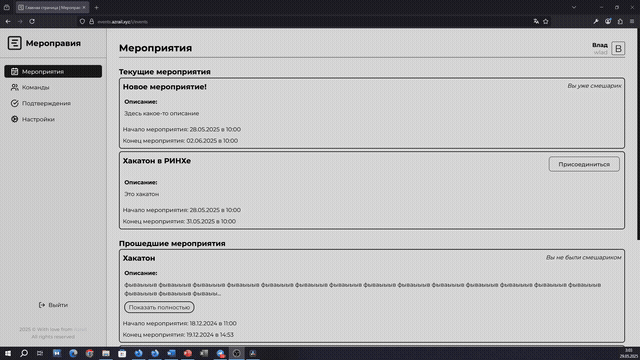Join Хакатон в РИНХе with Присоединиться
Viewport: 640px width, 360px height.
click(x=584, y=164)
